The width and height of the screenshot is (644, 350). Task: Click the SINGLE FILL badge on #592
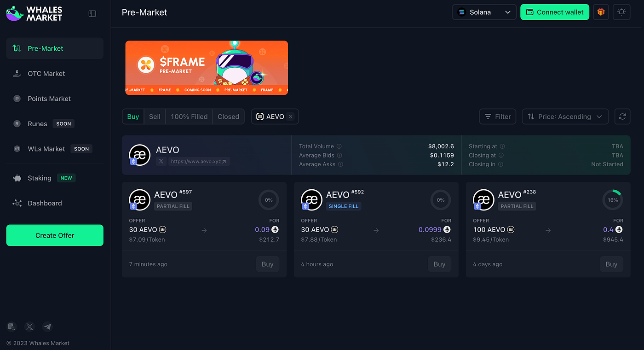344,206
